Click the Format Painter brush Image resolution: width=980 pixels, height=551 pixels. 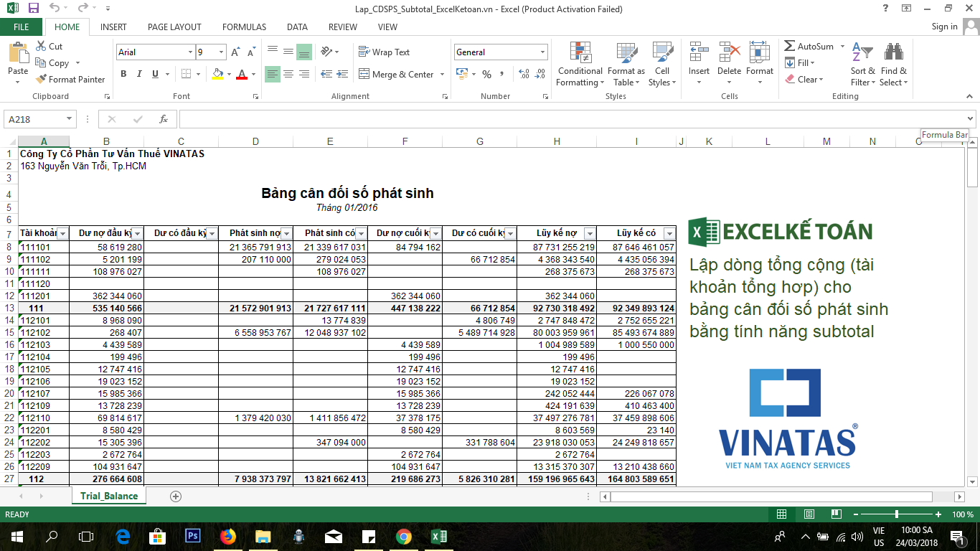click(x=41, y=79)
